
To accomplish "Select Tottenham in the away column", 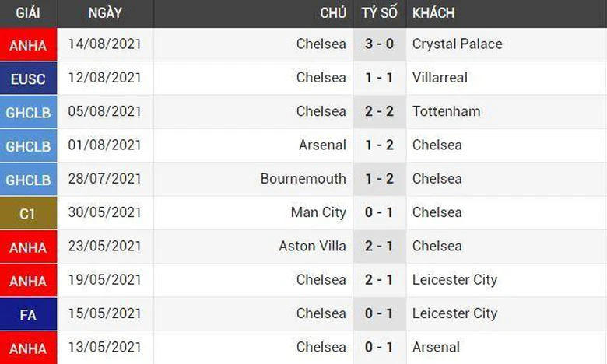I will click(x=446, y=111).
